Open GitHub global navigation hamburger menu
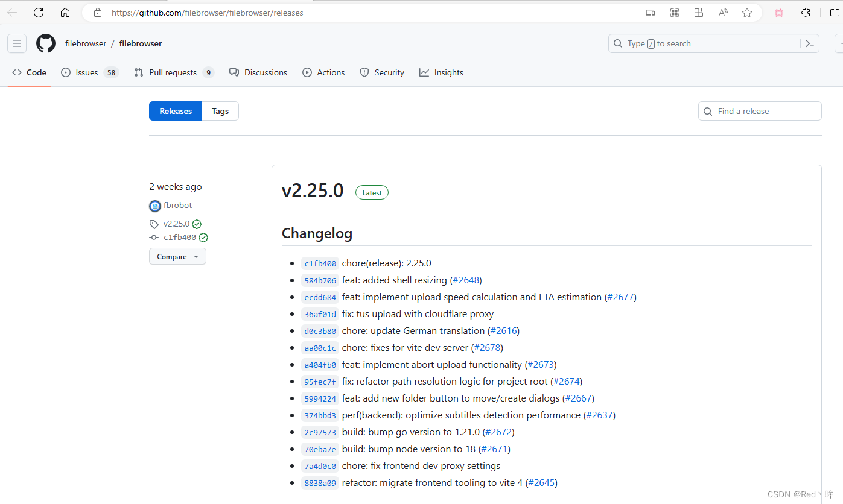The image size is (843, 504). (17, 43)
